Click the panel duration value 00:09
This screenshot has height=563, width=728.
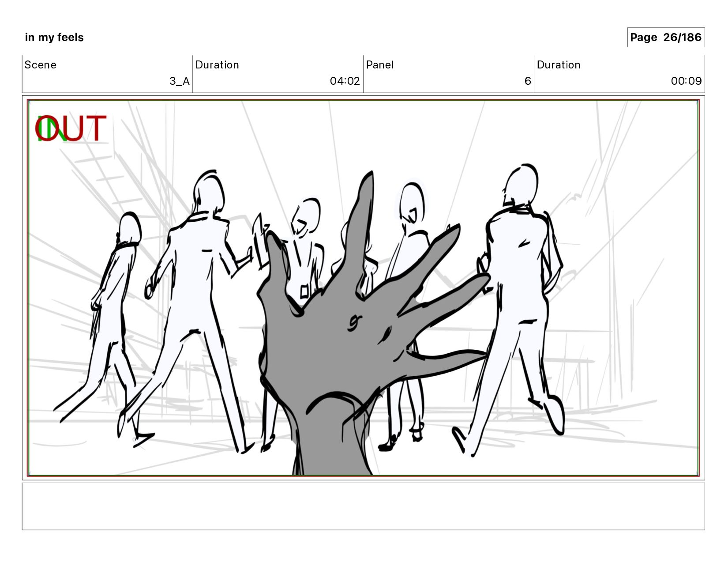[x=686, y=81]
